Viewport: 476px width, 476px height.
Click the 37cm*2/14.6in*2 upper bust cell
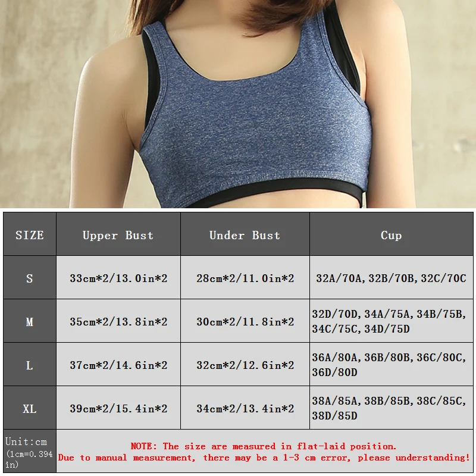(118, 364)
